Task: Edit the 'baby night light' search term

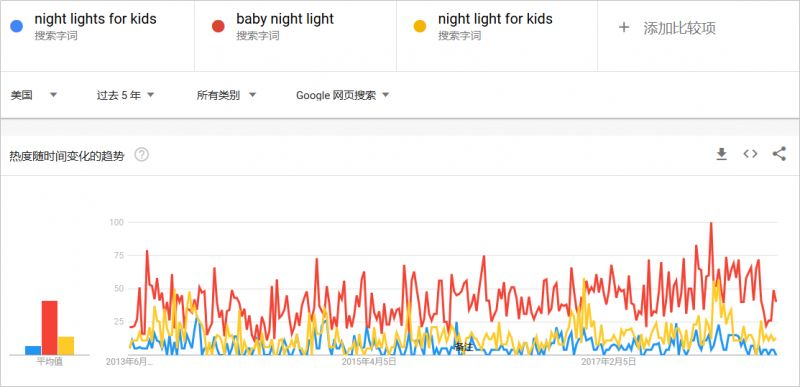Action: (285, 19)
